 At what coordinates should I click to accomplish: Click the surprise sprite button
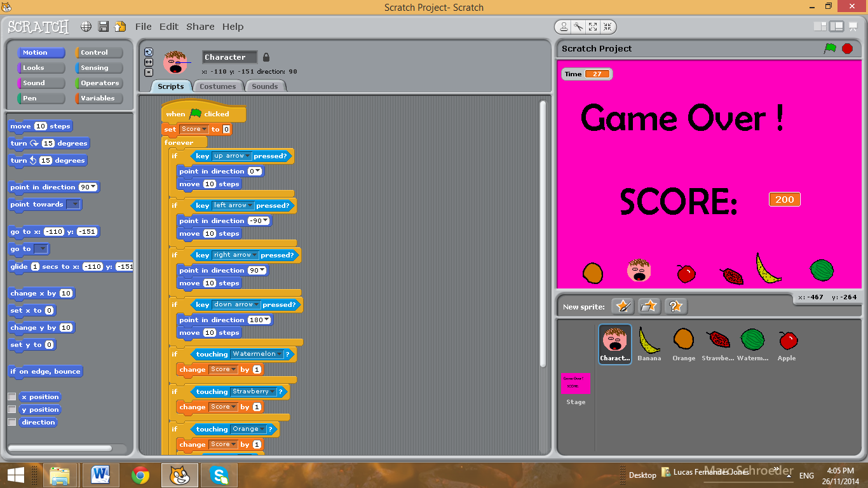675,306
